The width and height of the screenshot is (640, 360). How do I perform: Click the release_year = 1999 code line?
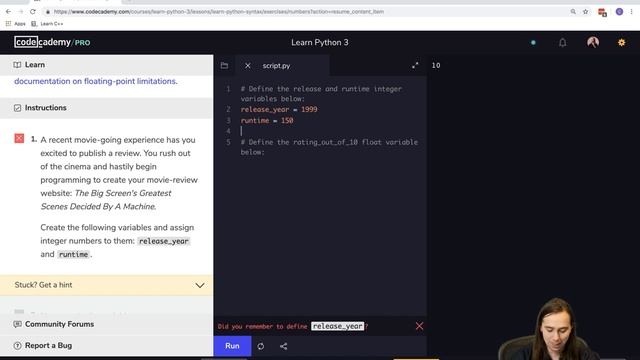coord(279,109)
